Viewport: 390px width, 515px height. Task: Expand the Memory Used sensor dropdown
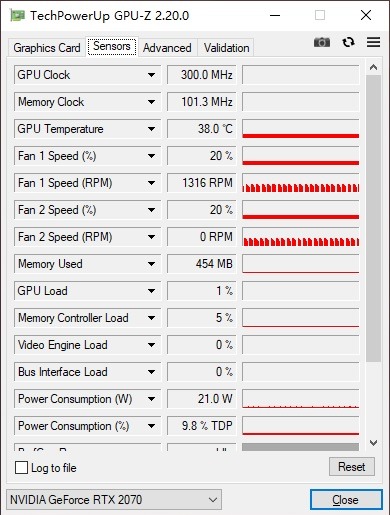(x=151, y=264)
